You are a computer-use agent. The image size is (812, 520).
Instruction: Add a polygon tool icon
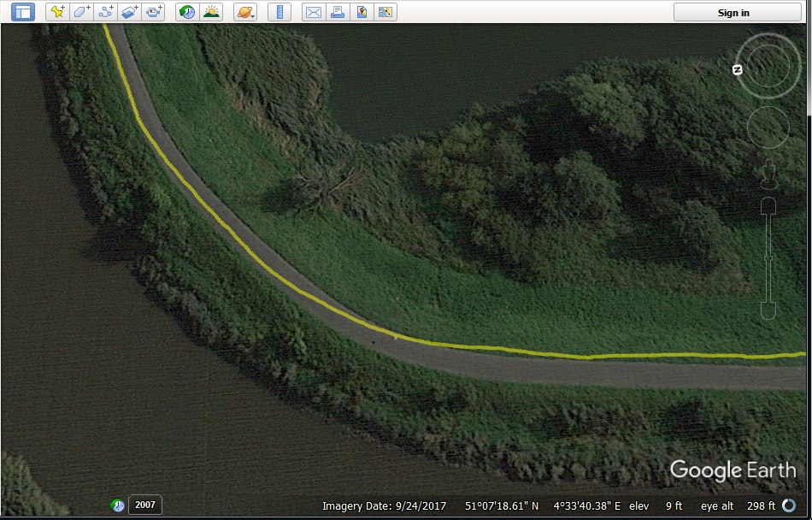point(82,12)
